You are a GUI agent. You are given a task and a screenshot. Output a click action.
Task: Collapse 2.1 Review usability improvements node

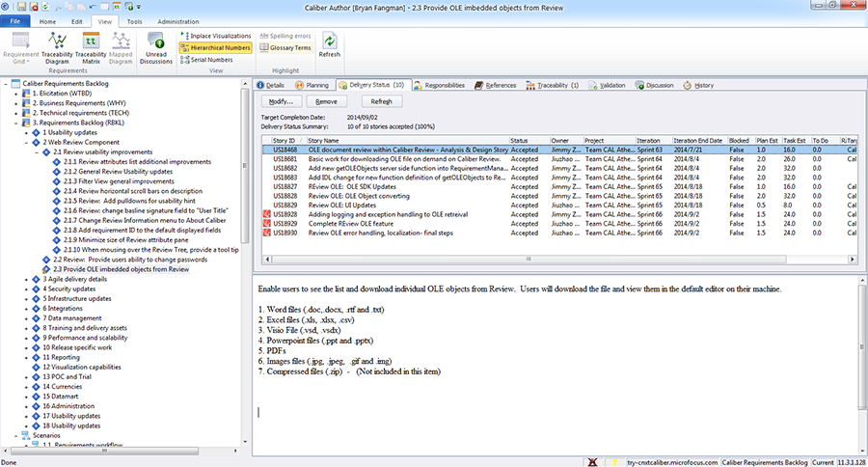[37, 151]
